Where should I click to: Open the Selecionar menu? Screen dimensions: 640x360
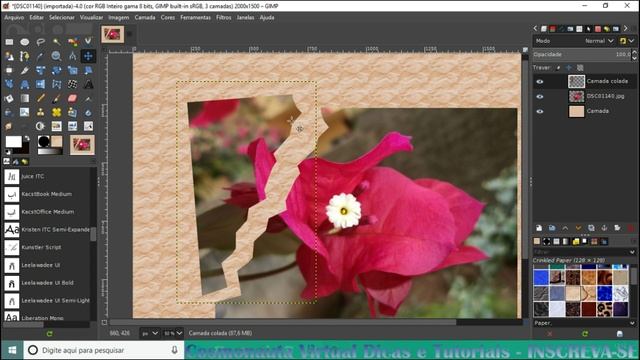[x=62, y=18]
